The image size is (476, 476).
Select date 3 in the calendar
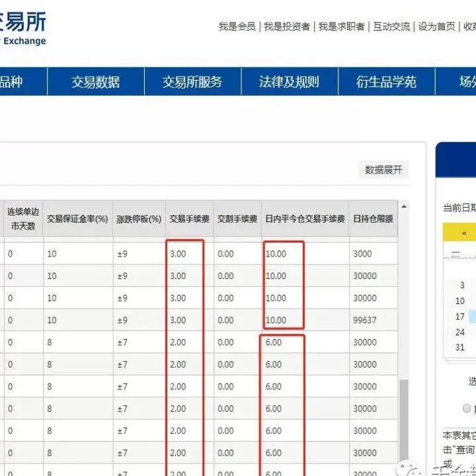pyautogui.click(x=462, y=285)
